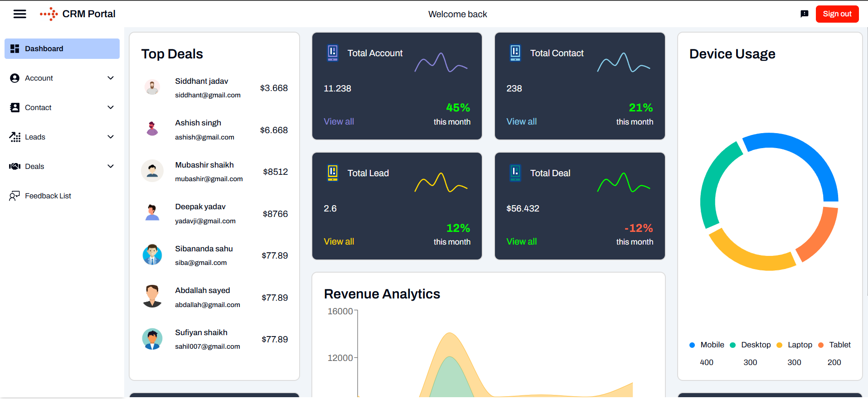Click View all under Total Account
This screenshot has height=399, width=868.
point(339,121)
